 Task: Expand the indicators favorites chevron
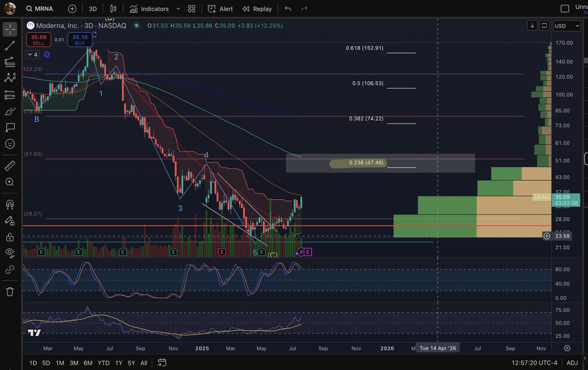click(178, 9)
